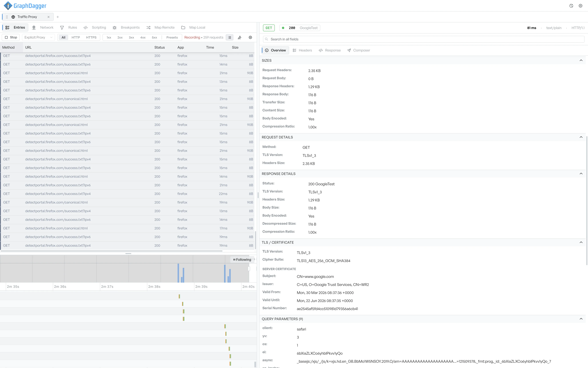The width and height of the screenshot is (588, 368).
Task: Click the 200 GoogleTest status badge
Action: (300, 28)
